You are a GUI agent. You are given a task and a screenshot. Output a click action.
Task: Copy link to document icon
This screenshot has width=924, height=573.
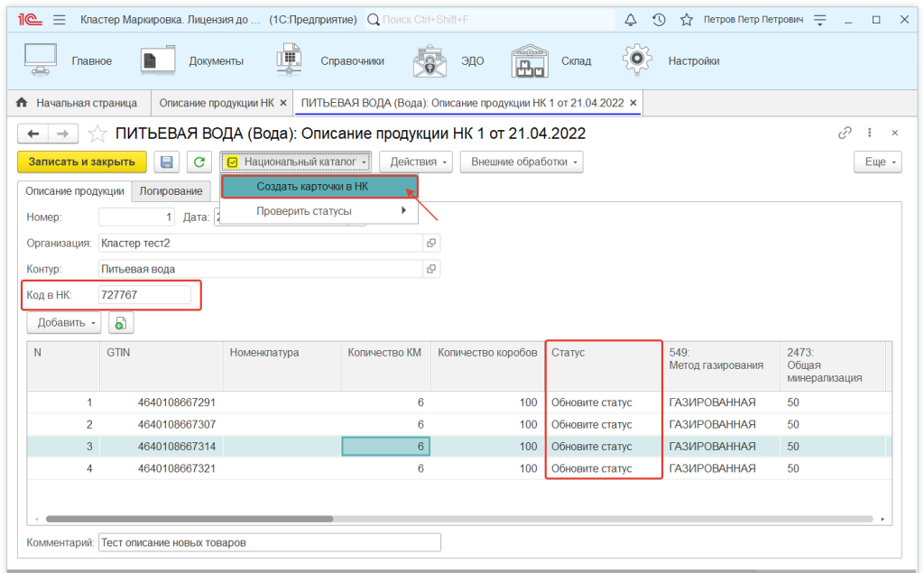coord(845,134)
